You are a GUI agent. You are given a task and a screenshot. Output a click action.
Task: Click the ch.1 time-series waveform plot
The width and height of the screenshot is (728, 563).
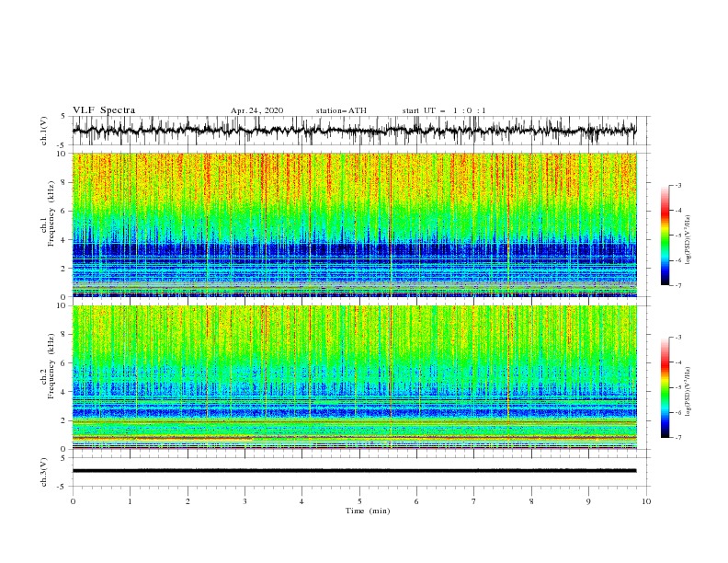(354, 131)
